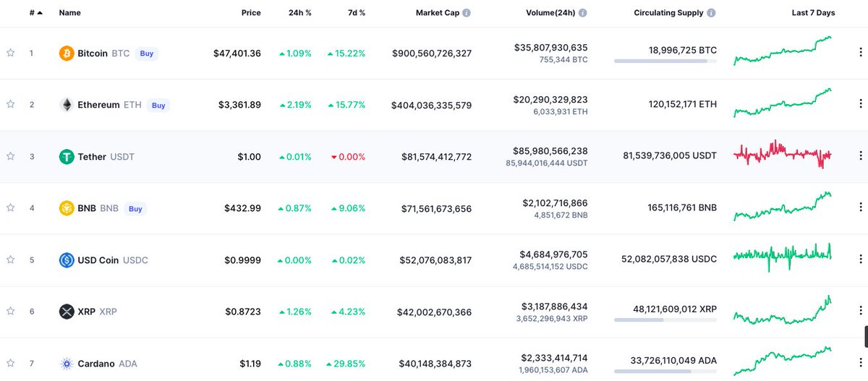The width and height of the screenshot is (868, 381).
Task: Open Cardano row three-dot menu
Action: (860, 363)
